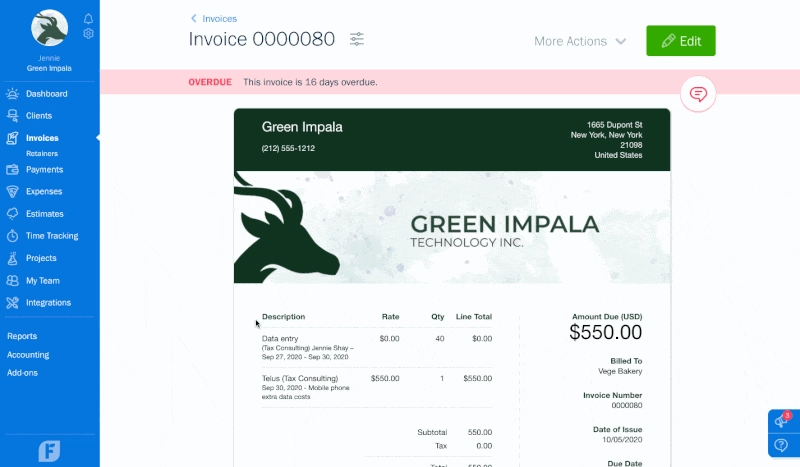This screenshot has width=800, height=467.
Task: Click the Invoices icon in sidebar
Action: (12, 138)
